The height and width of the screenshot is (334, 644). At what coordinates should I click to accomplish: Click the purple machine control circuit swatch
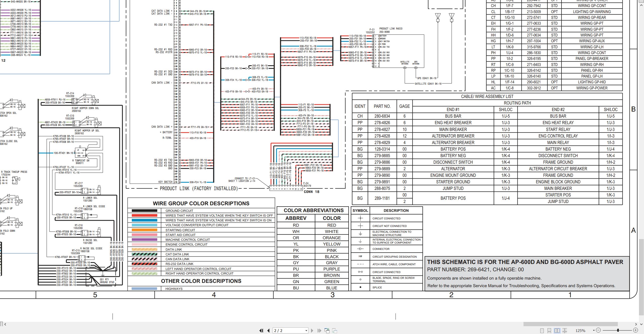tap(144, 240)
